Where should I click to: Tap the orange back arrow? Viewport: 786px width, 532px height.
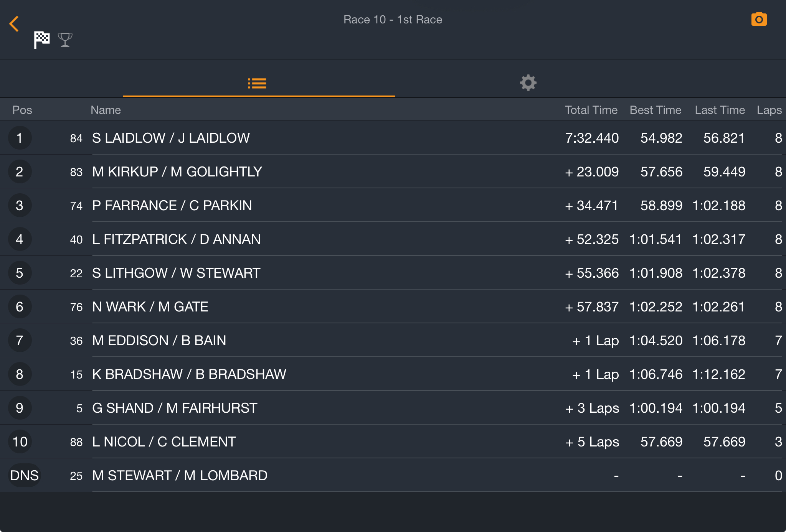pos(14,24)
